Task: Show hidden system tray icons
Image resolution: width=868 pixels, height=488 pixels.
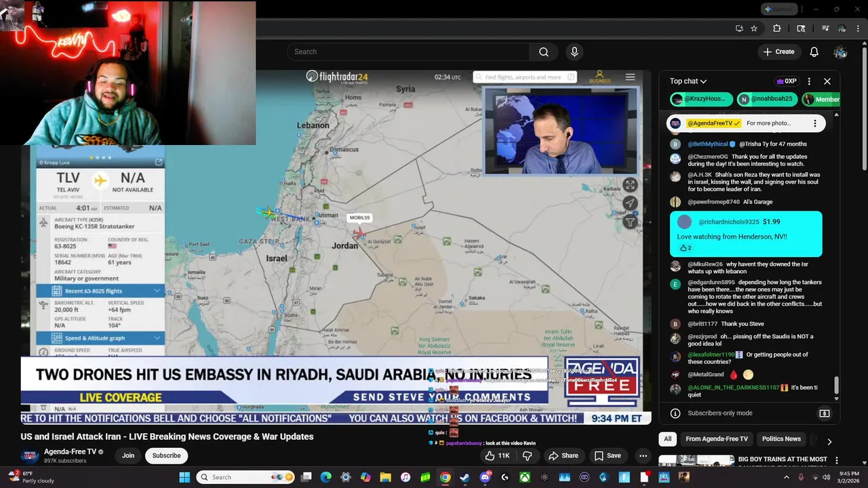Action: [x=787, y=477]
